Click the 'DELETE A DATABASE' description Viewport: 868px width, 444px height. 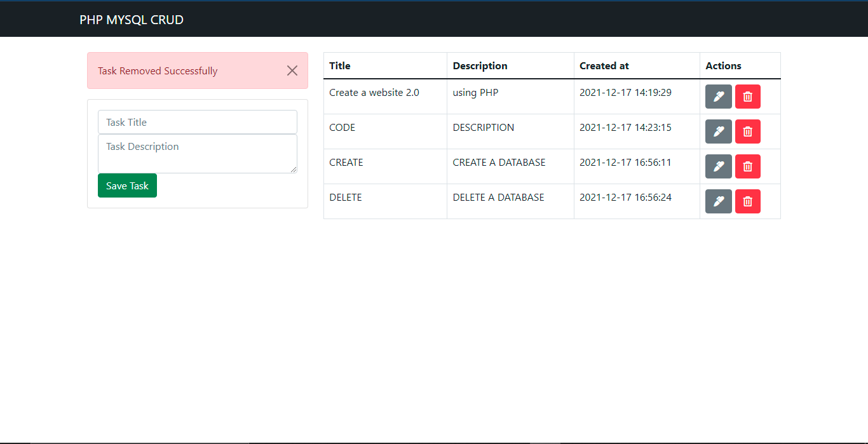[x=499, y=198]
